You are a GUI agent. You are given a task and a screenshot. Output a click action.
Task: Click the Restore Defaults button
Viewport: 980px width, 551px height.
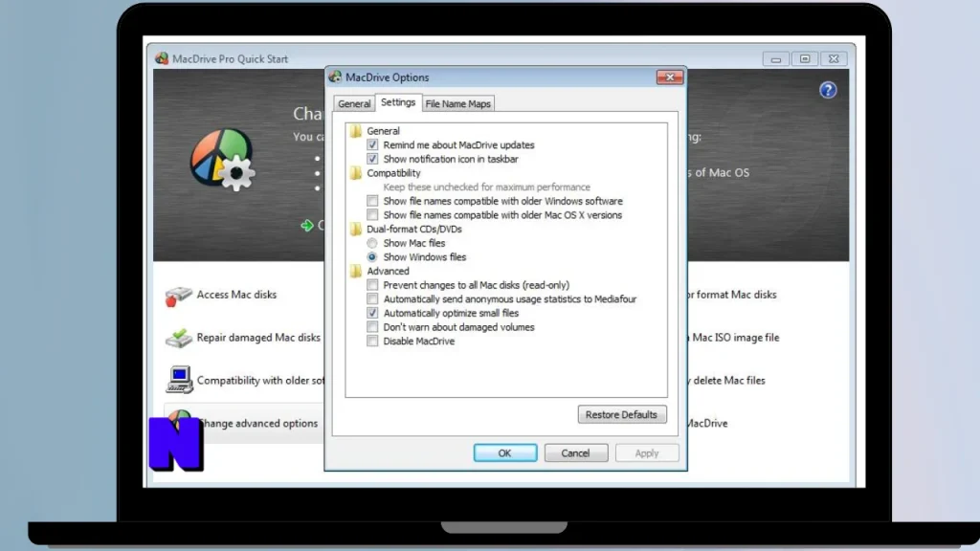[622, 415]
